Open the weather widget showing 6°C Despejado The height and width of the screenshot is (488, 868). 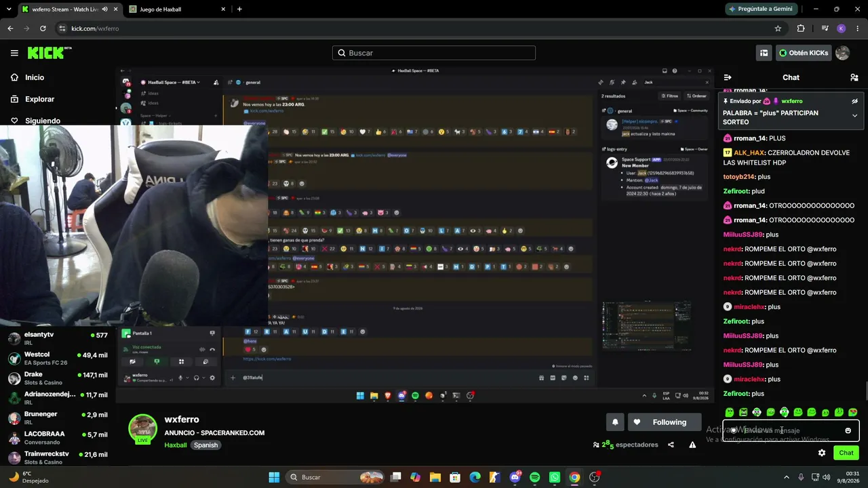click(28, 477)
